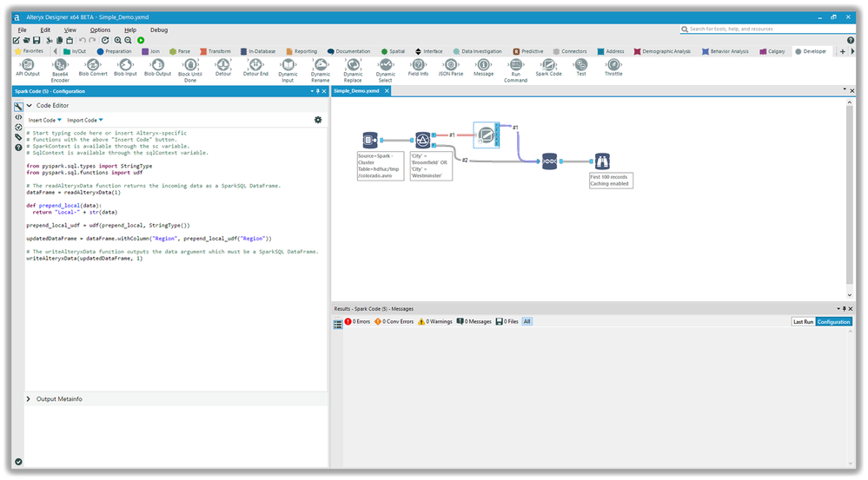Open Results panel options dropdown arrow

point(838,309)
